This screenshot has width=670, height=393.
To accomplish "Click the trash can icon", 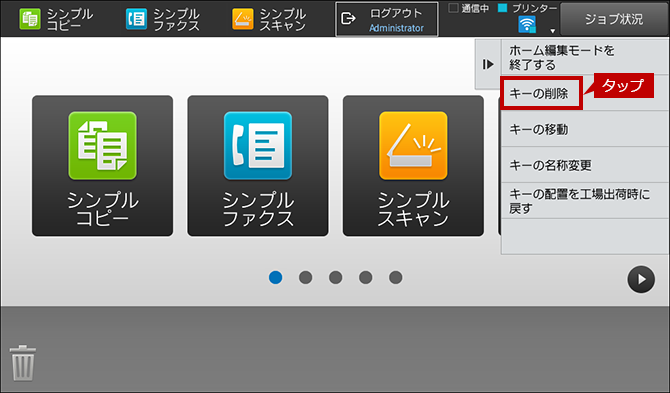I will point(23,363).
